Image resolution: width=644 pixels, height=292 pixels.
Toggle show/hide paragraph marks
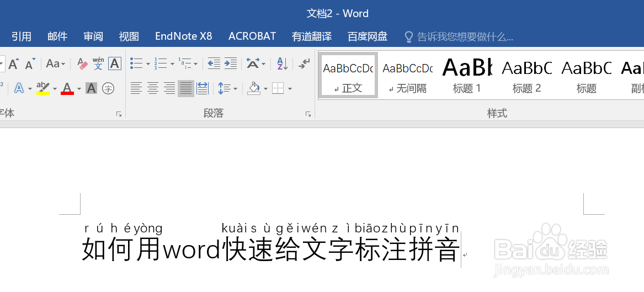(x=304, y=63)
